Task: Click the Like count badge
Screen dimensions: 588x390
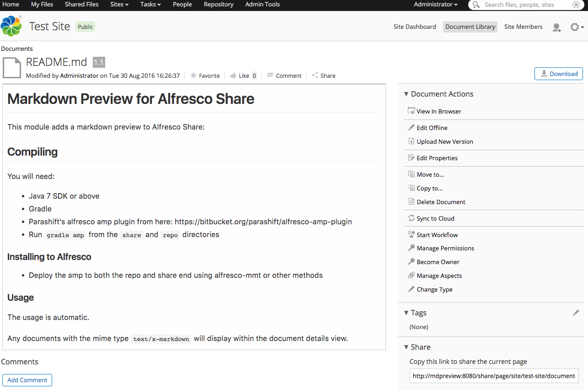Action: 254,76
